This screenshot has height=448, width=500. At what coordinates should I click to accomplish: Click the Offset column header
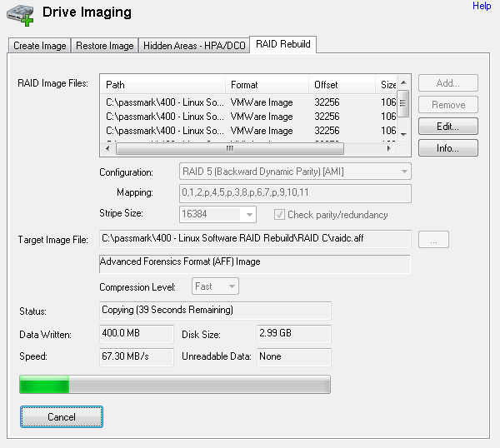tap(342, 85)
